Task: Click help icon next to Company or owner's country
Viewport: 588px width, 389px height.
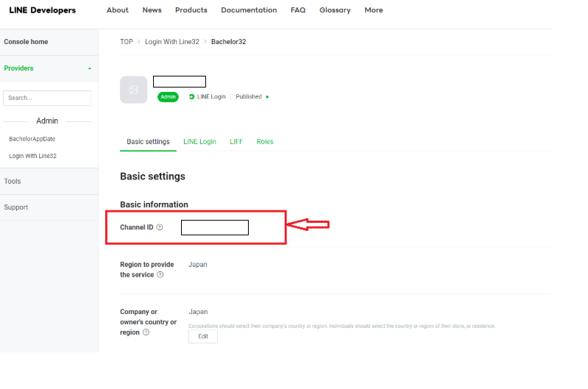Action: [146, 332]
